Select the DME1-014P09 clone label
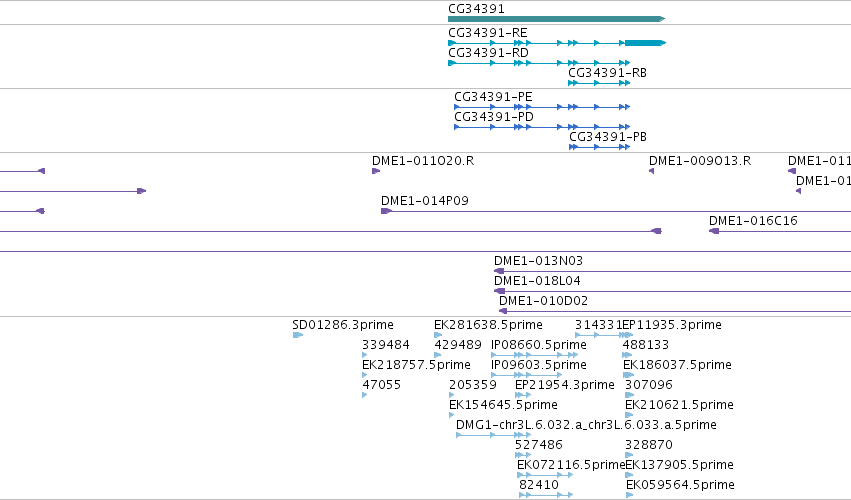The height and width of the screenshot is (500, 851). (x=424, y=201)
